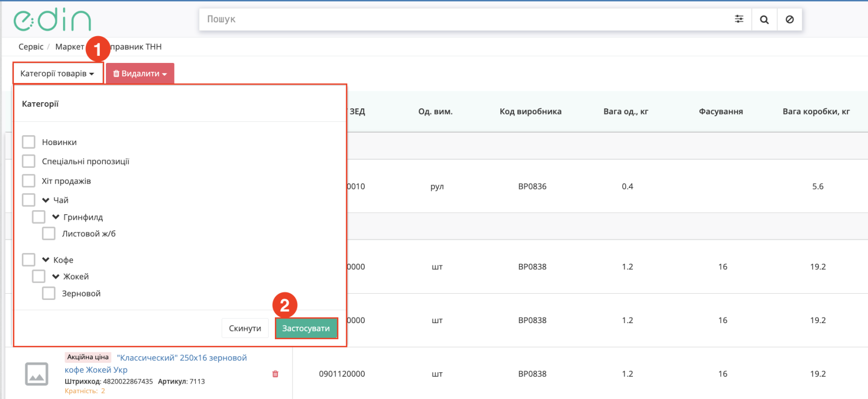
Task: Click the Вага коробки, кг column header
Action: (x=816, y=111)
